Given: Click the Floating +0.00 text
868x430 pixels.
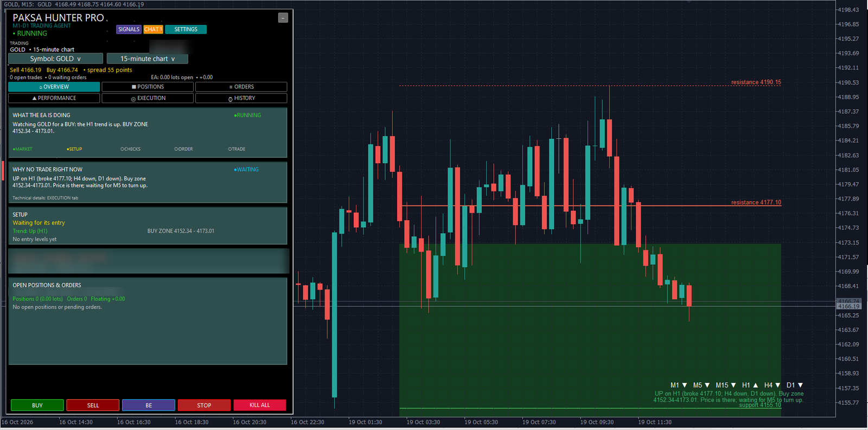Looking at the screenshot, I should (107, 299).
